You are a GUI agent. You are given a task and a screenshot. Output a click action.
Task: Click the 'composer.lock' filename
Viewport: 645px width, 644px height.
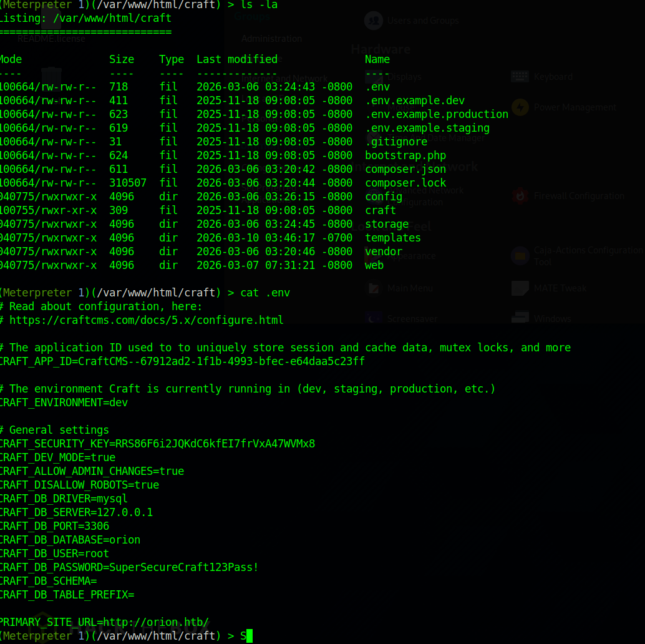[405, 183]
